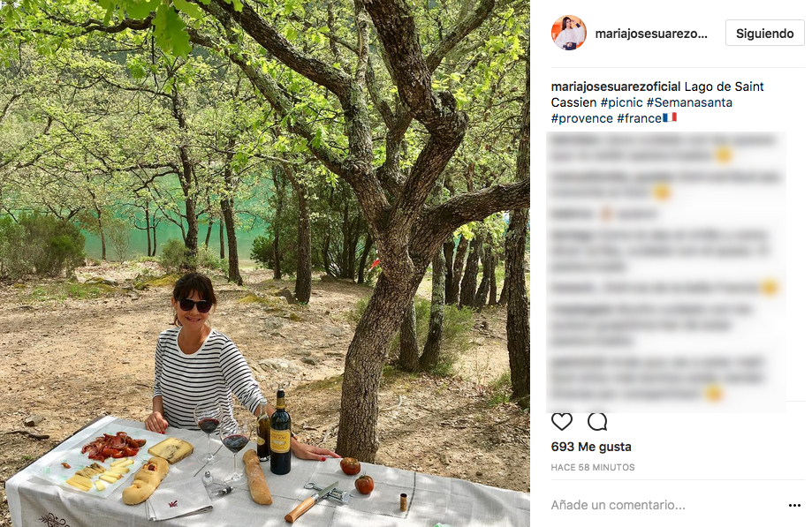Toggle the Siguiendo follow button
The height and width of the screenshot is (527, 812).
point(764,34)
